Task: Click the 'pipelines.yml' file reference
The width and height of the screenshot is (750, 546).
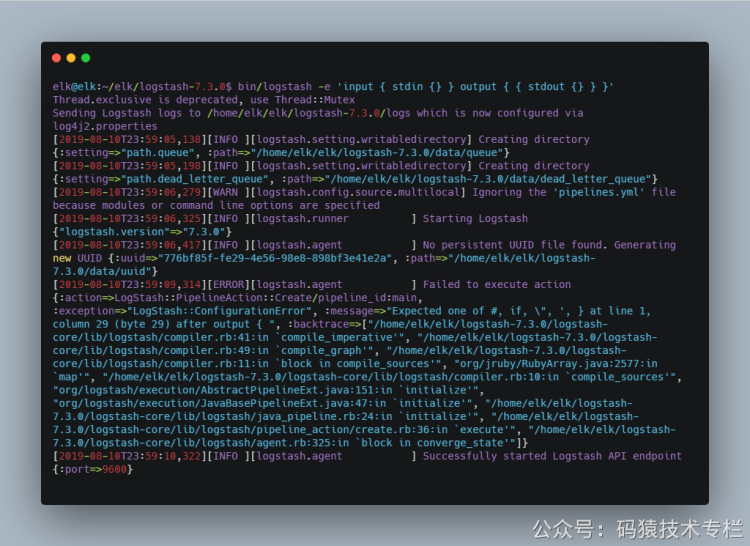Action: (599, 192)
